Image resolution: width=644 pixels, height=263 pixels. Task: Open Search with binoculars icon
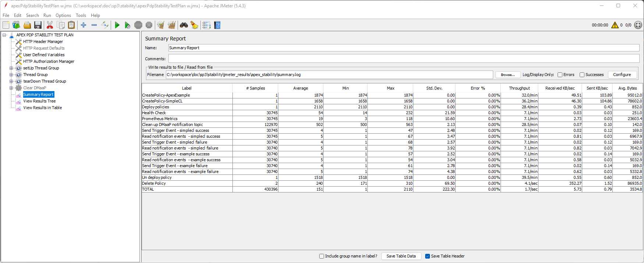point(184,25)
